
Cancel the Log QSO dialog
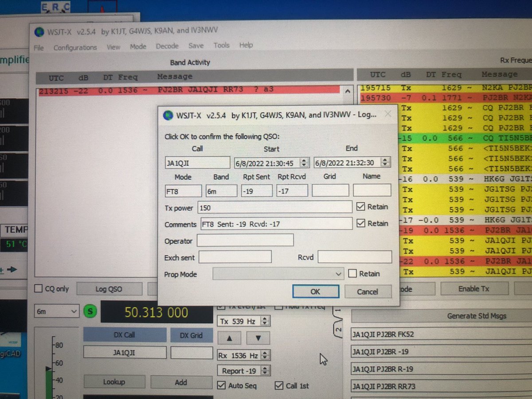[368, 292]
